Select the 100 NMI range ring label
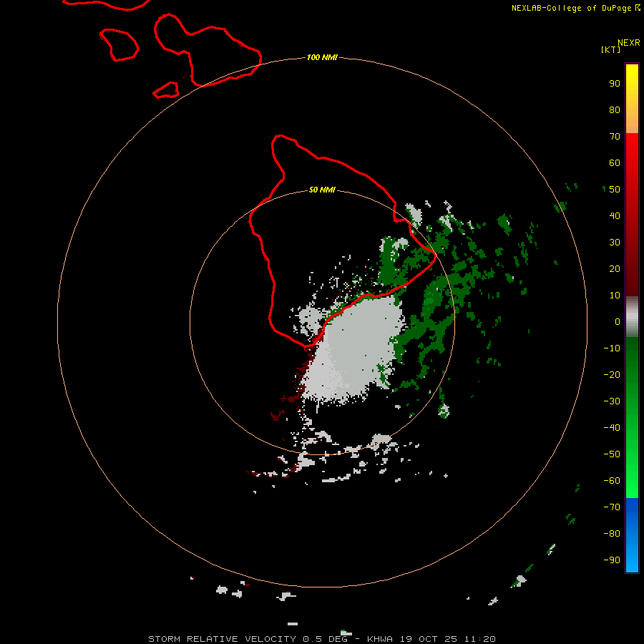Viewport: 644px width, 644px height. point(322,57)
